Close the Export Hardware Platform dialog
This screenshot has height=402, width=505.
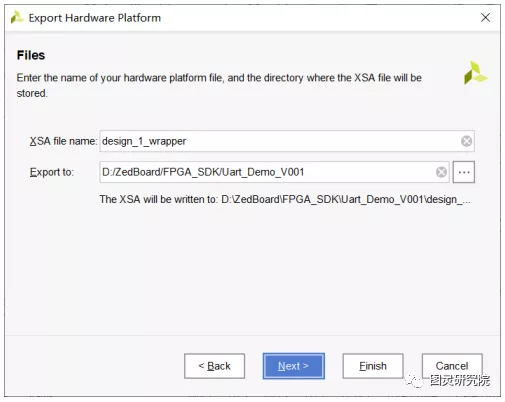pyautogui.click(x=485, y=17)
